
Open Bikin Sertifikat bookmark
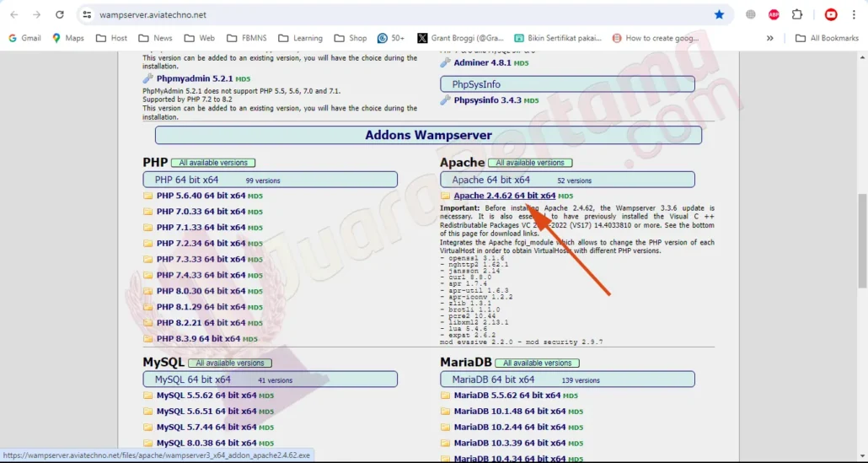(x=558, y=38)
